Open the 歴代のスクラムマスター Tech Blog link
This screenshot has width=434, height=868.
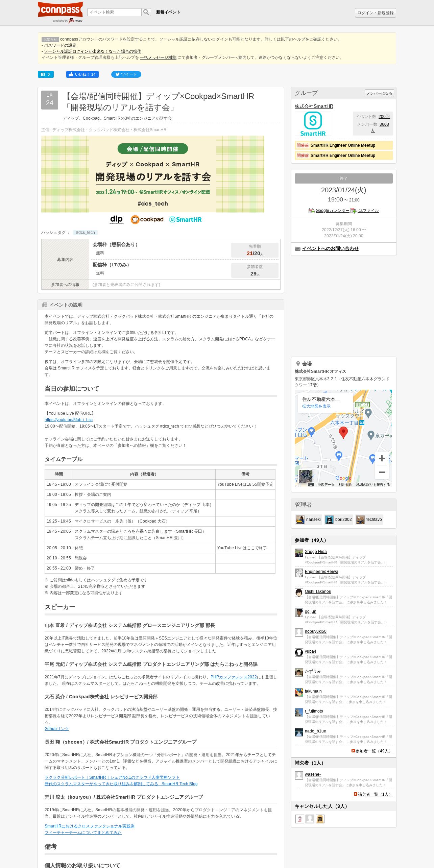(121, 784)
